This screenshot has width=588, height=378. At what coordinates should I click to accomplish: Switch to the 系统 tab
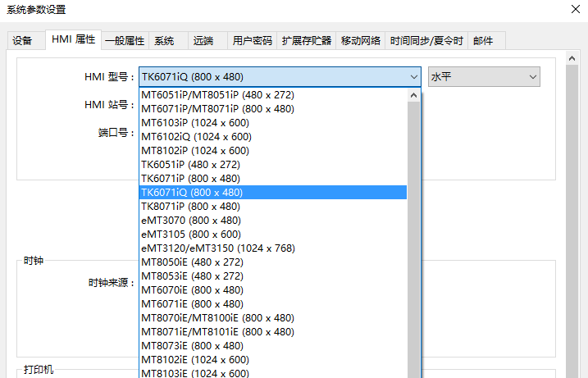point(164,40)
